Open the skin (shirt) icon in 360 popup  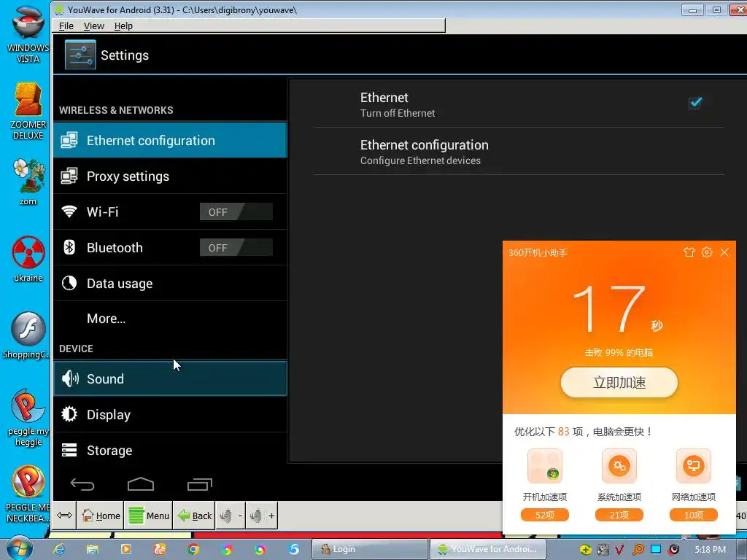689,252
